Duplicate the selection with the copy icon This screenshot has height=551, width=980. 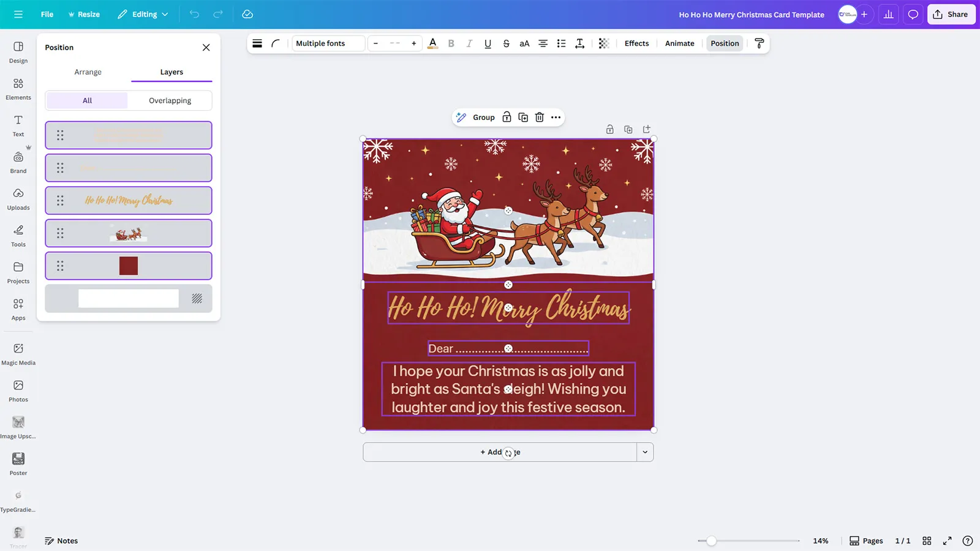pyautogui.click(x=523, y=117)
